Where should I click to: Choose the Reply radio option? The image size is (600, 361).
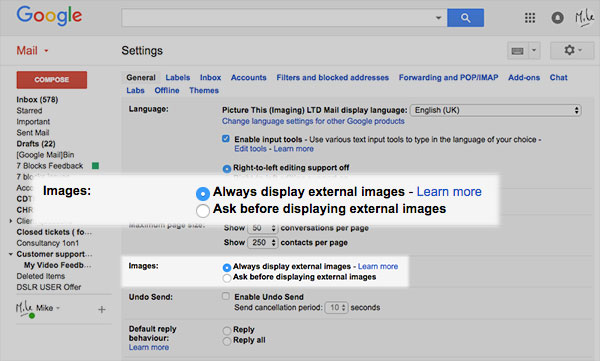point(227,330)
